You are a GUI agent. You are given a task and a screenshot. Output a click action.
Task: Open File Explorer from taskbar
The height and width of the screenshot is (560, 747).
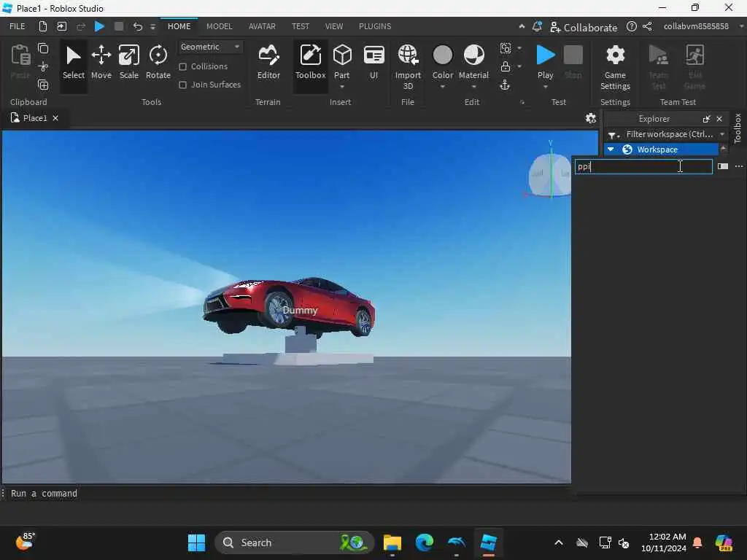pos(392,542)
